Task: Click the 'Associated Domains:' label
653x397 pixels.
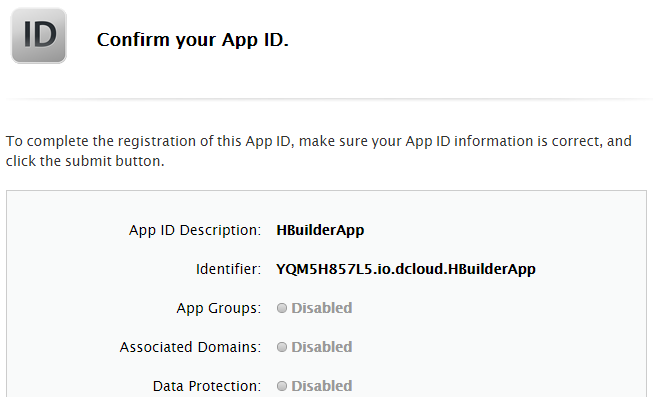Action: pos(190,347)
